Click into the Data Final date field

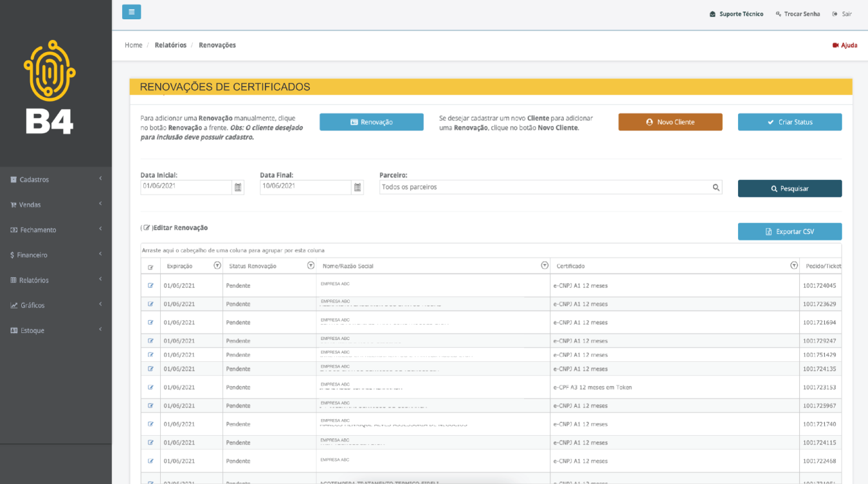click(x=305, y=187)
